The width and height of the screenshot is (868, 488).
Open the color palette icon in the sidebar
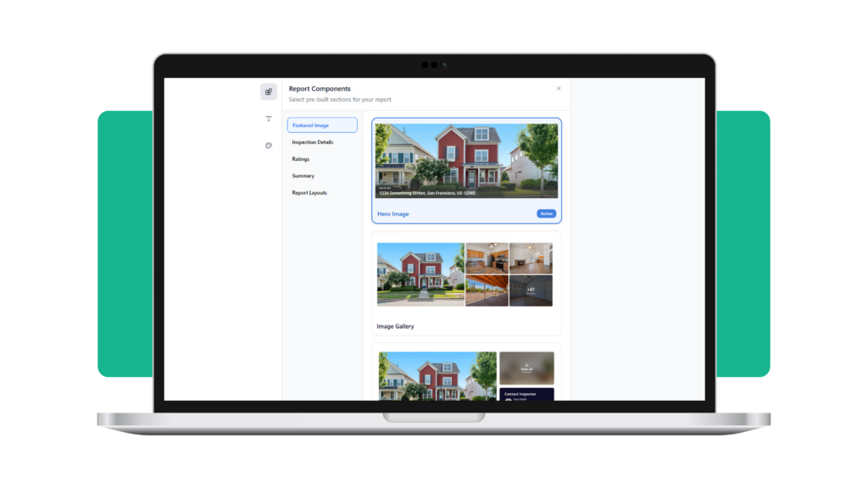(x=269, y=146)
